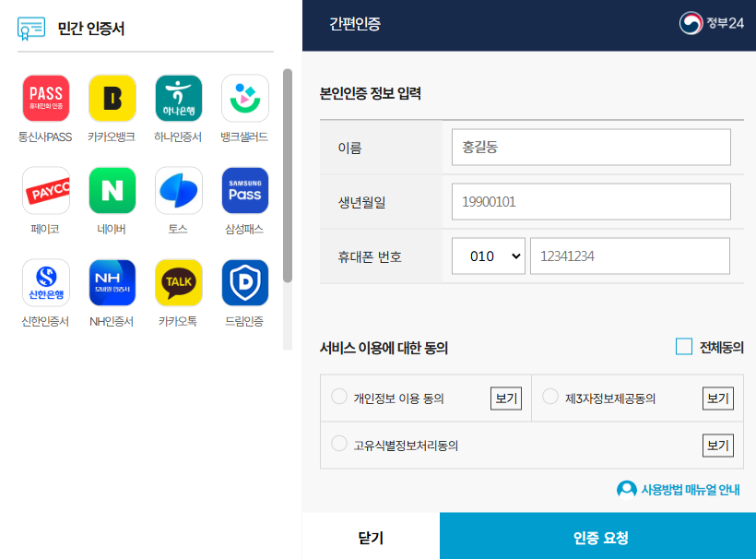Choose the NH인증서 icon

(112, 282)
